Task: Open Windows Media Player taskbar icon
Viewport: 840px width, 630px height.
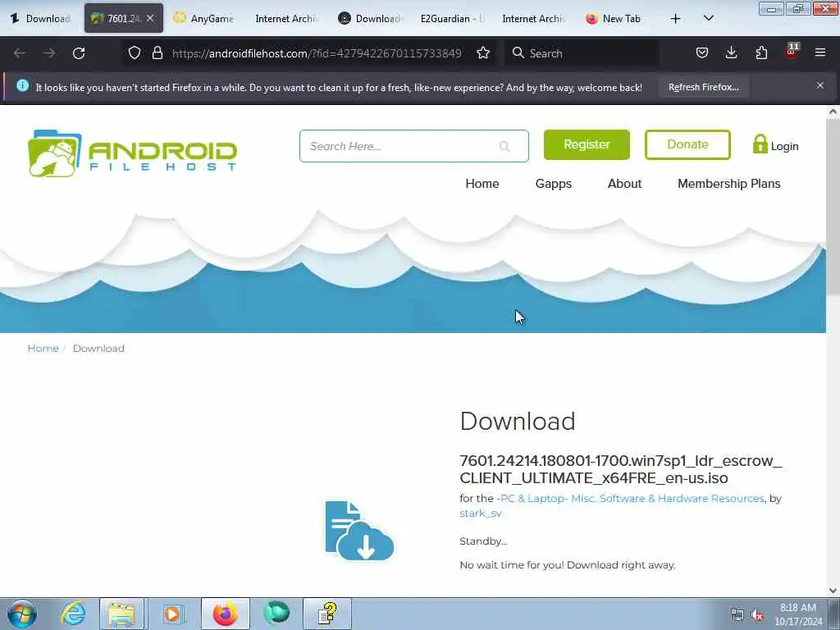Action: pyautogui.click(x=172, y=614)
